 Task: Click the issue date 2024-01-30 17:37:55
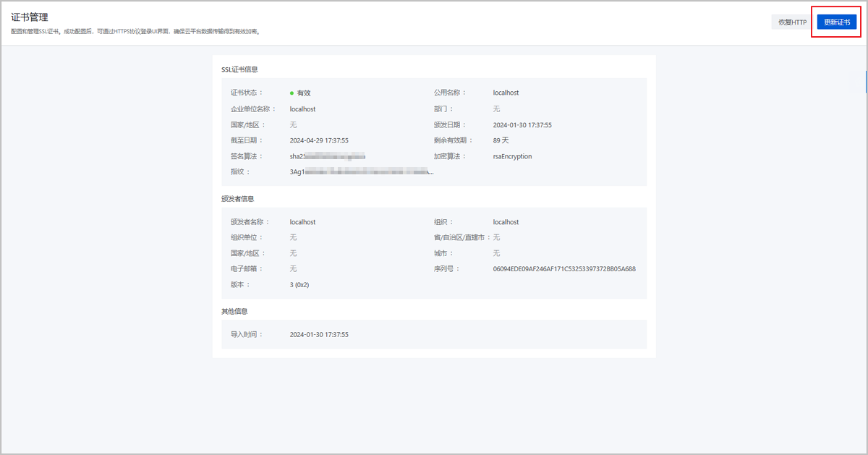pyautogui.click(x=522, y=124)
